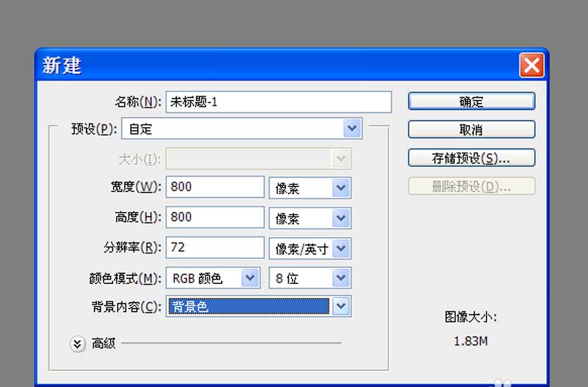Click the 取消 button
This screenshot has width=588, height=387.
click(471, 129)
